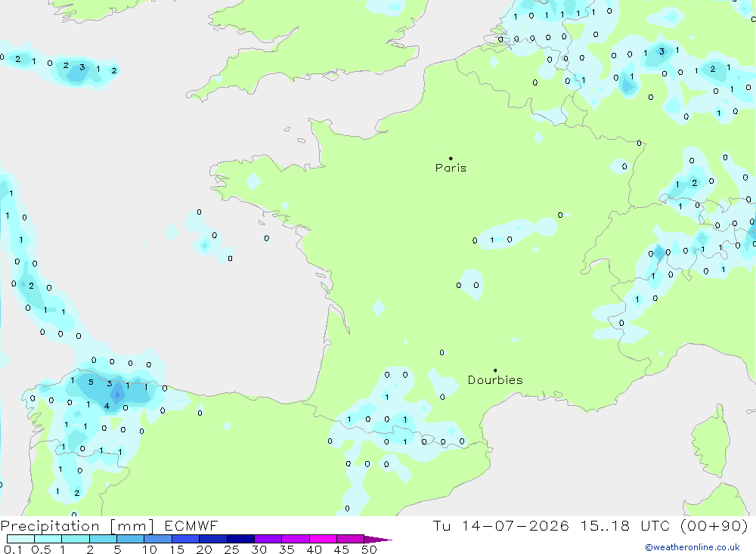Click the 40–45 mm magenta legend swatch
The height and width of the screenshot is (554, 756).
pos(323,539)
